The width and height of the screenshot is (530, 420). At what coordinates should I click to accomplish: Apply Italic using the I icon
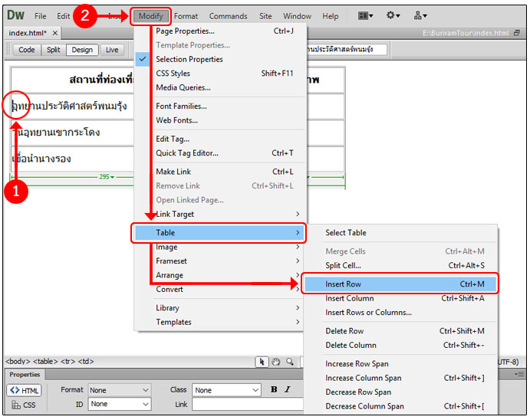click(x=286, y=389)
